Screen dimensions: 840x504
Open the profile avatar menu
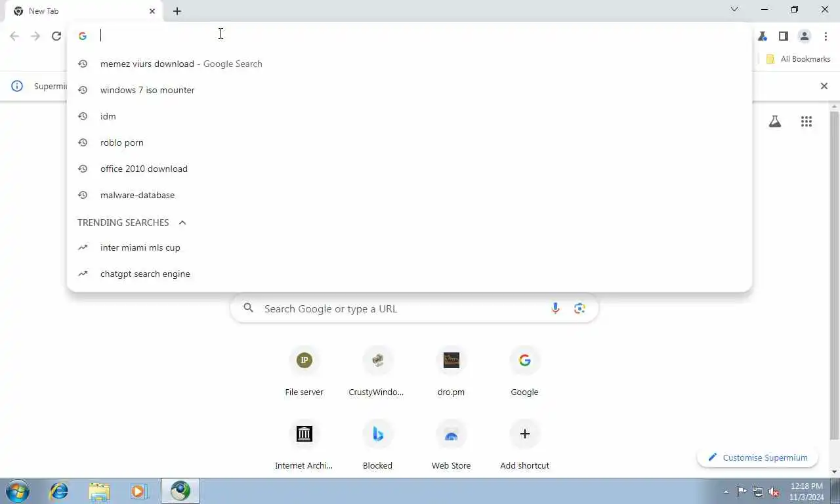(x=805, y=36)
